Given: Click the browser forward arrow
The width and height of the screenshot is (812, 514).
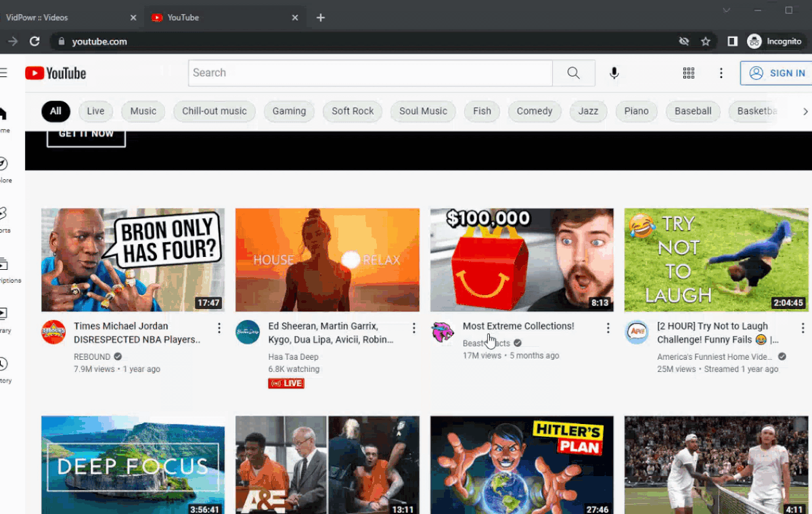Looking at the screenshot, I should (x=12, y=41).
